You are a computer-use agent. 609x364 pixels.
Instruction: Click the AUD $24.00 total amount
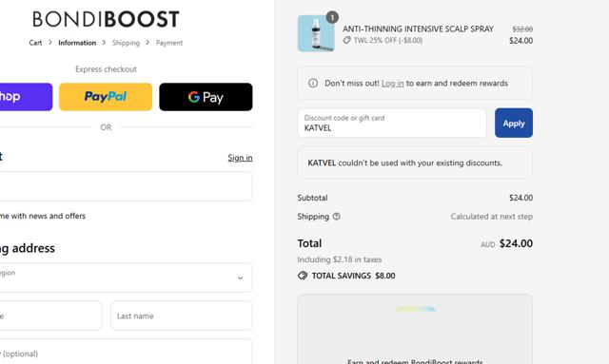click(x=506, y=243)
